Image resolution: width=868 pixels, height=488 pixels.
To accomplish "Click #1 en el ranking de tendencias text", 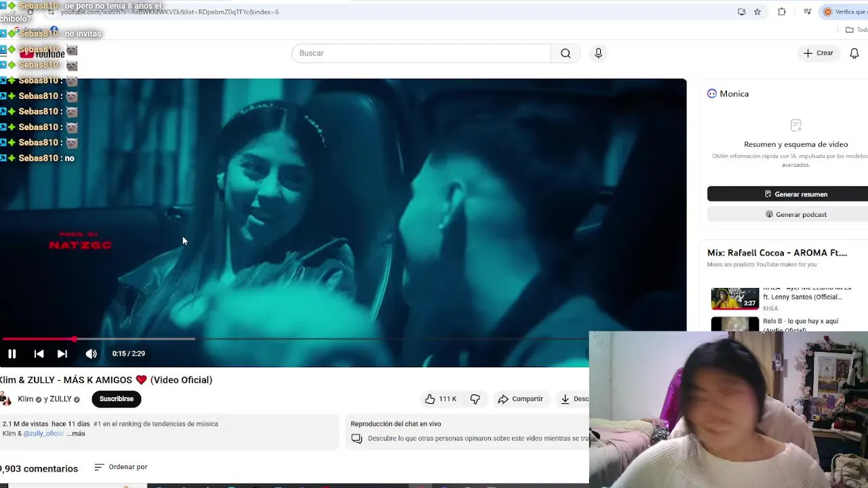I will (156, 424).
